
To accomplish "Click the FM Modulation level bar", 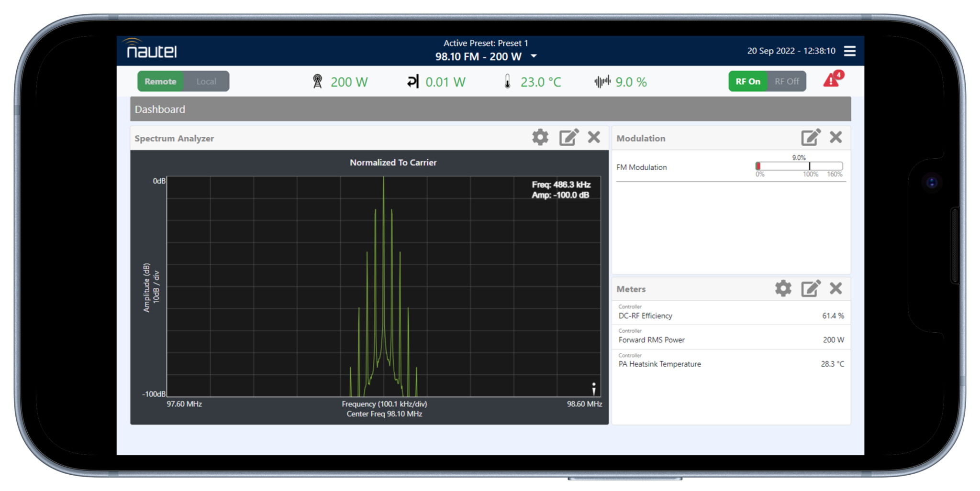I will pyautogui.click(x=799, y=166).
